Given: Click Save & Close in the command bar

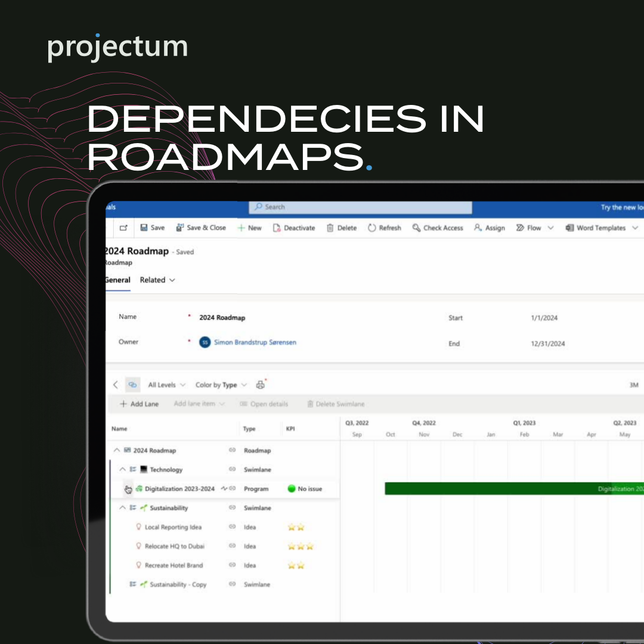Looking at the screenshot, I should [x=201, y=228].
